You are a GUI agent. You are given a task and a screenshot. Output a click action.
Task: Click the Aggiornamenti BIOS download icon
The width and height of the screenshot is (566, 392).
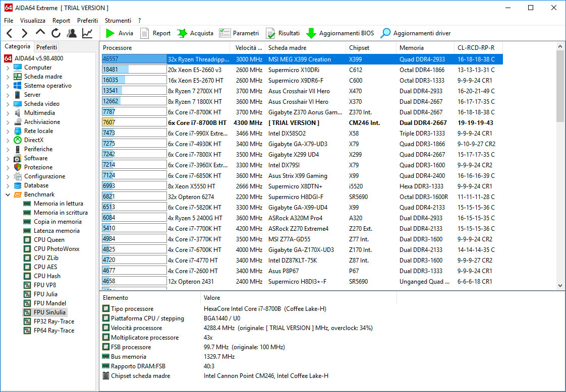(x=311, y=33)
